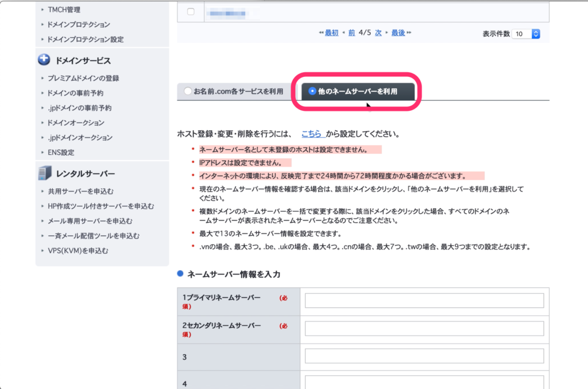The height and width of the screenshot is (389, 588).
Task: Tick the domain row checkbox
Action: [x=191, y=11]
